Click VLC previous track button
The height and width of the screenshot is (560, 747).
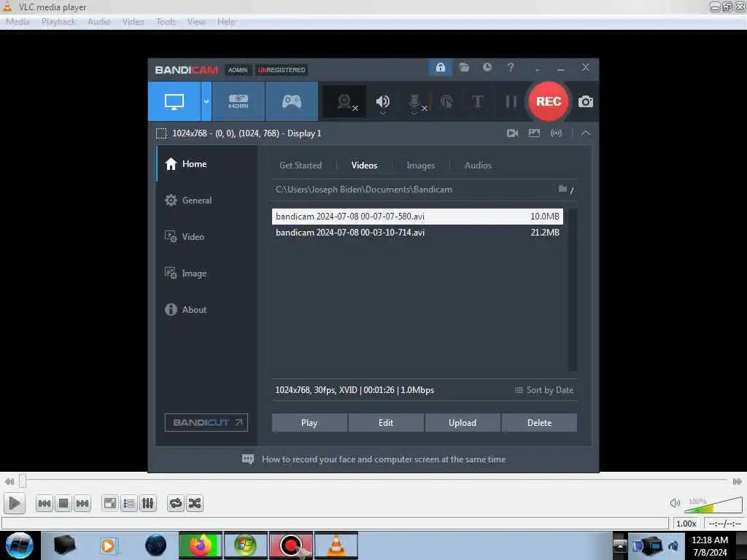point(44,503)
